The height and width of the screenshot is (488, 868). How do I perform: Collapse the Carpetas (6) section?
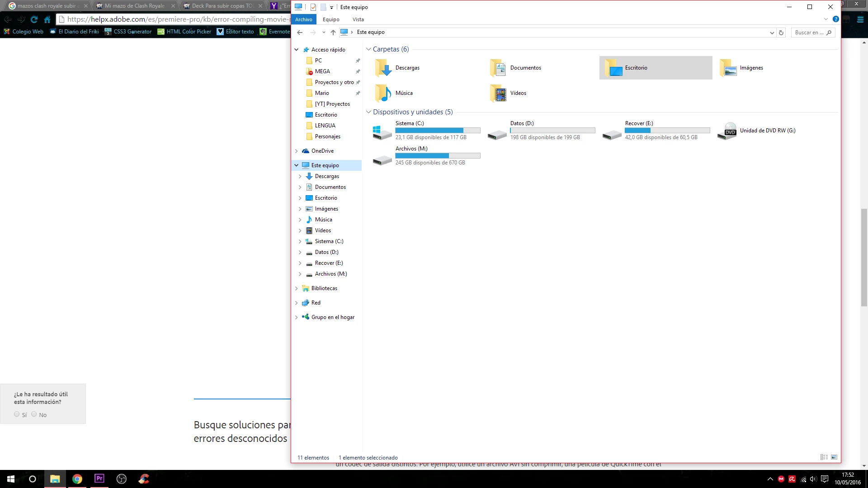tap(368, 49)
